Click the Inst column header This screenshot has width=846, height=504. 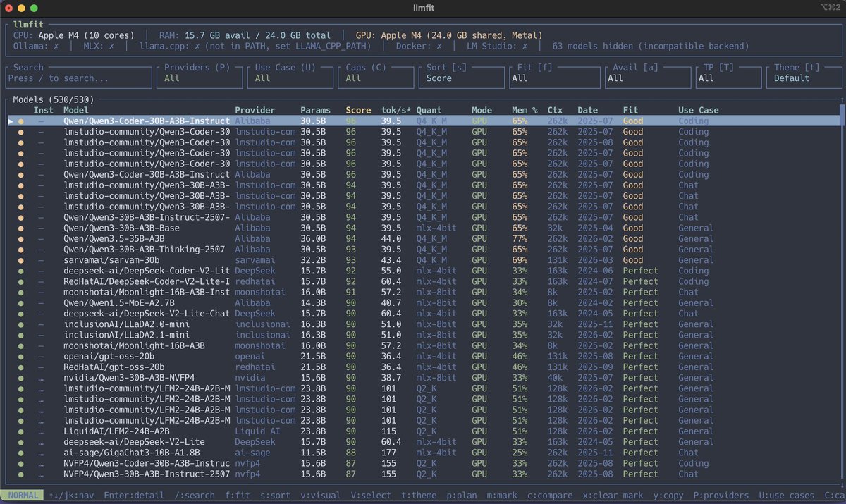click(x=44, y=110)
